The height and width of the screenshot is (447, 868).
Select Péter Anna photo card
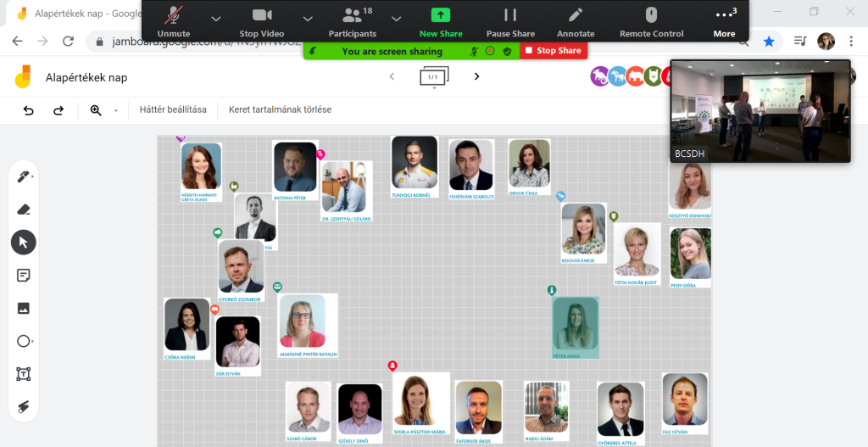pos(576,327)
